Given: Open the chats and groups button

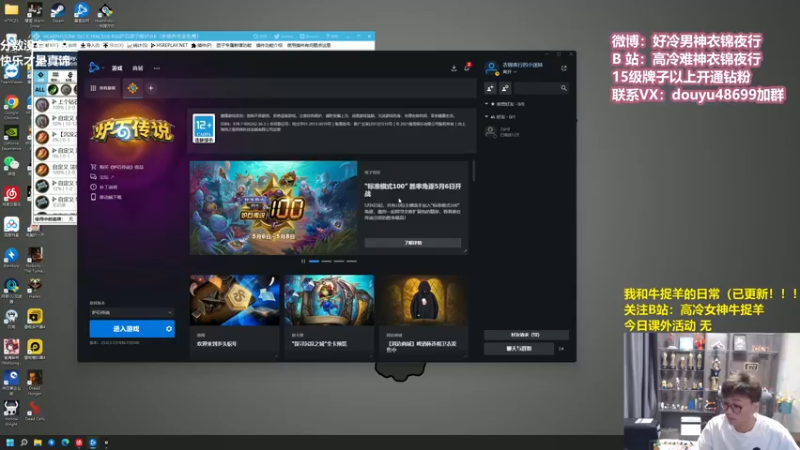Looking at the screenshot, I should click(x=519, y=348).
